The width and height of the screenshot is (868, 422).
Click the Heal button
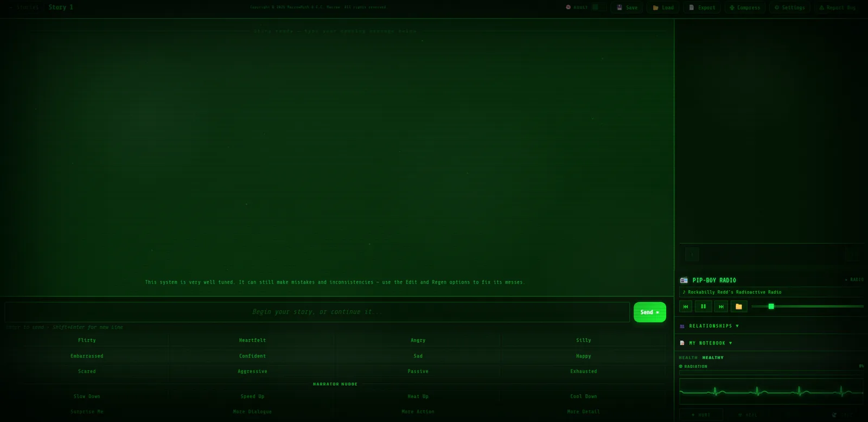(748, 415)
